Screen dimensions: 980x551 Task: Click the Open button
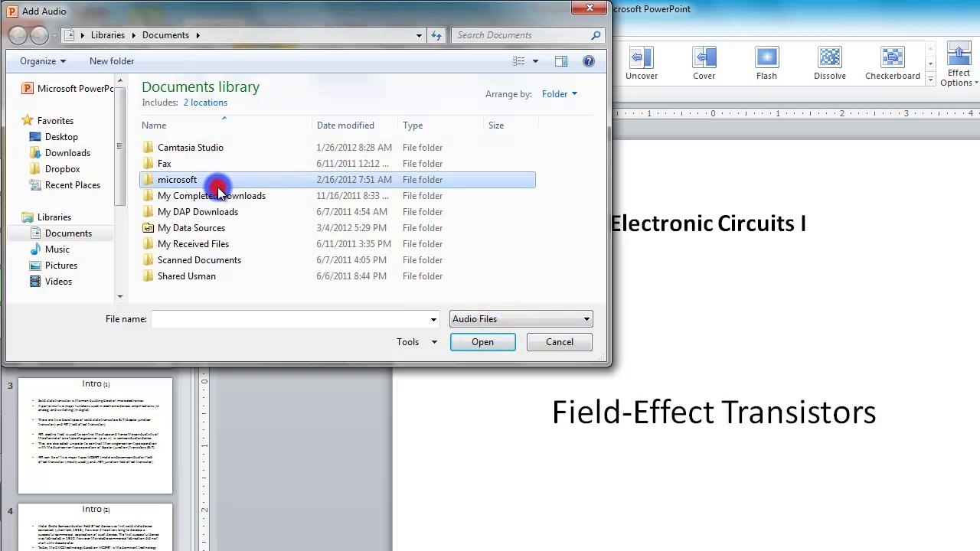click(482, 342)
